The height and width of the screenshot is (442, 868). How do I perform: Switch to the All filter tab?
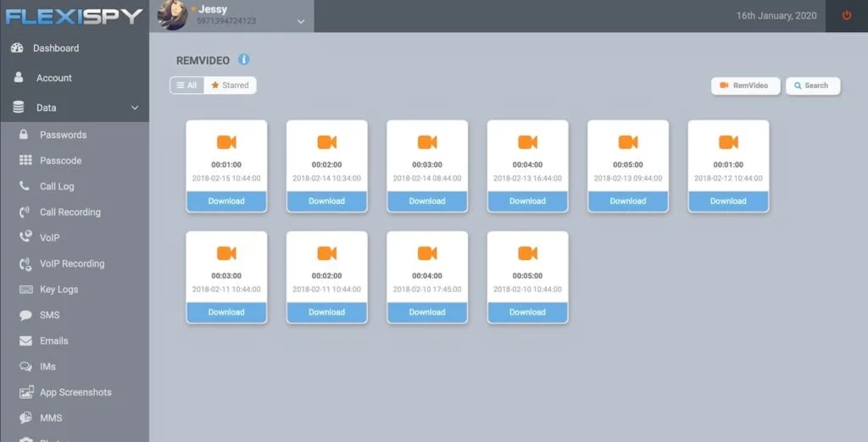coord(187,86)
